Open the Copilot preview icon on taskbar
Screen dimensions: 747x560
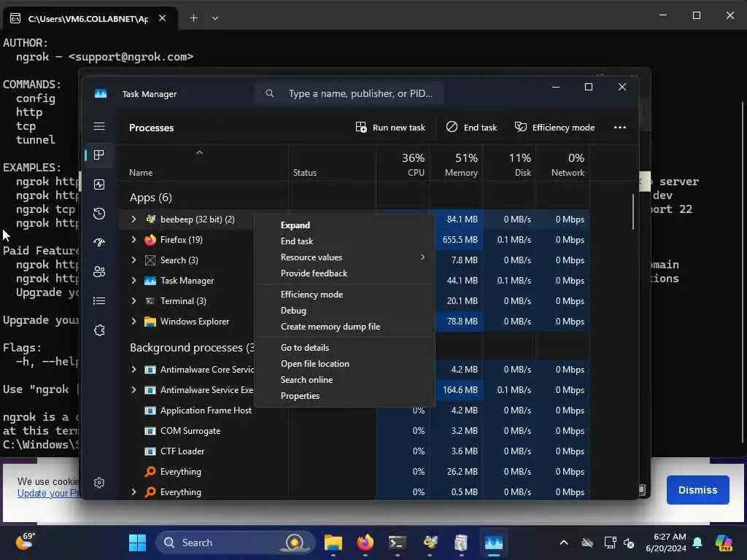724,542
